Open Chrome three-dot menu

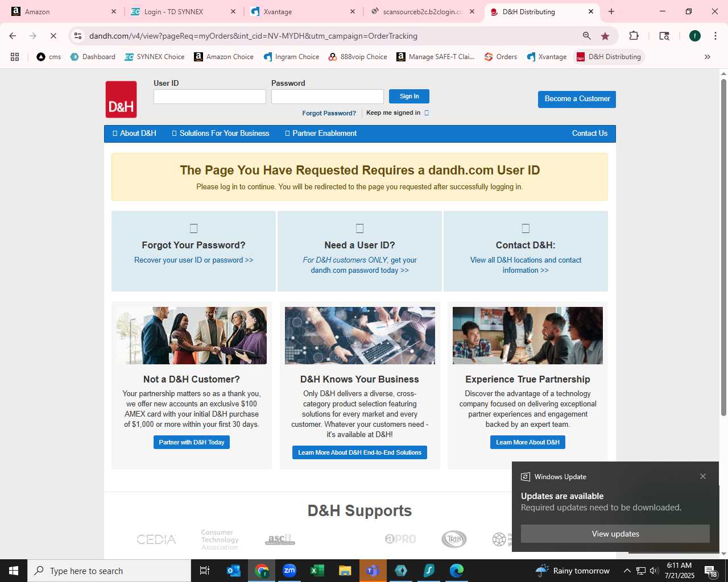pos(715,36)
